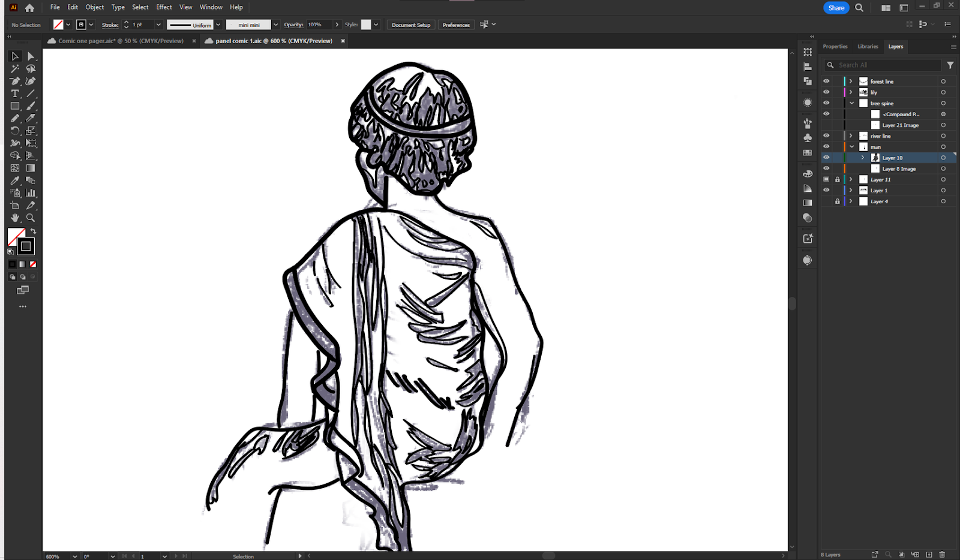Open the search magnifier near Share
Image resolution: width=960 pixels, height=560 pixels.
point(859,8)
